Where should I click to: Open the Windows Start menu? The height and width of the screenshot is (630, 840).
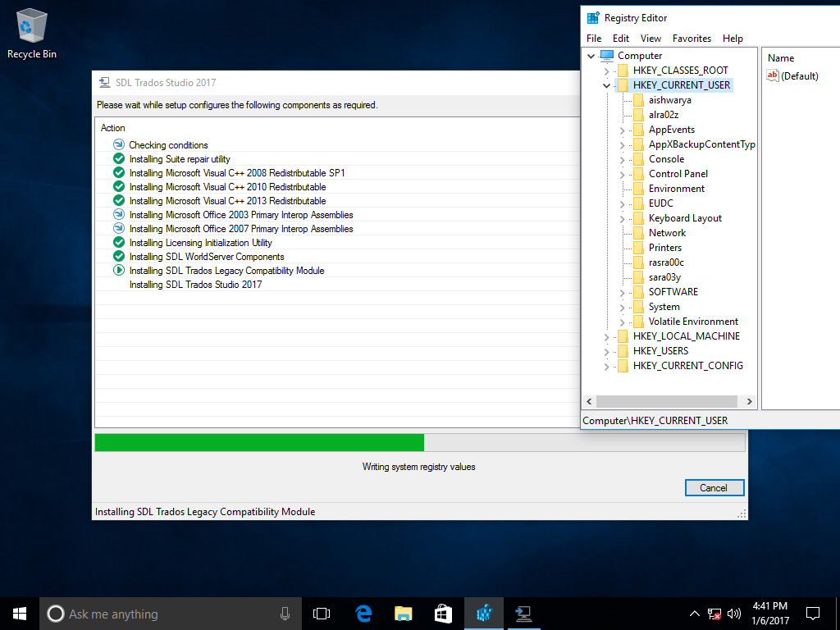[x=20, y=614]
